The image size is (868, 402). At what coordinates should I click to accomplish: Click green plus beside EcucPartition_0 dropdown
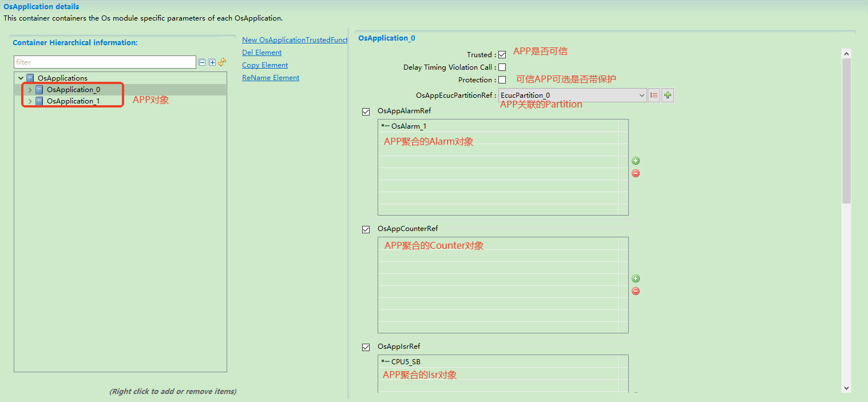pos(667,95)
